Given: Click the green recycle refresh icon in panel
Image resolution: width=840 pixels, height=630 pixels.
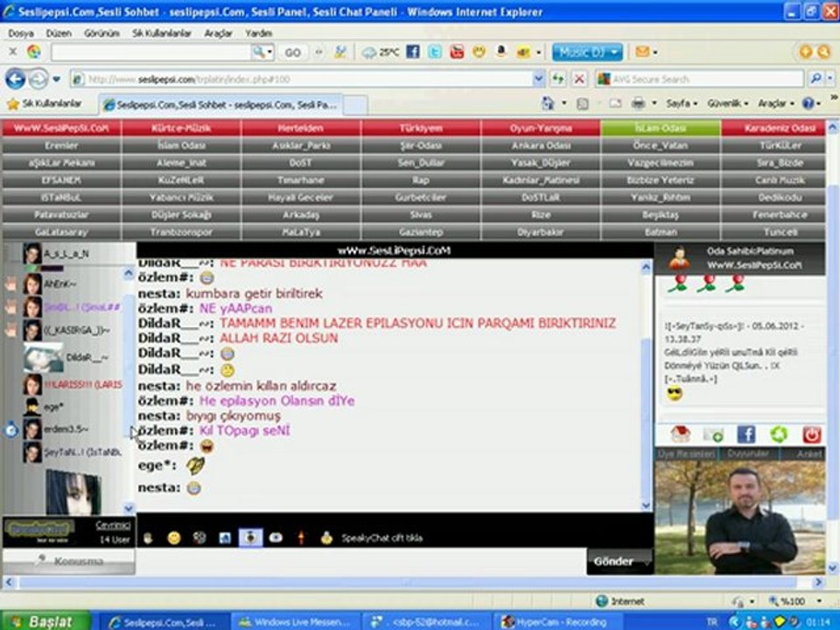Looking at the screenshot, I should click(x=779, y=435).
